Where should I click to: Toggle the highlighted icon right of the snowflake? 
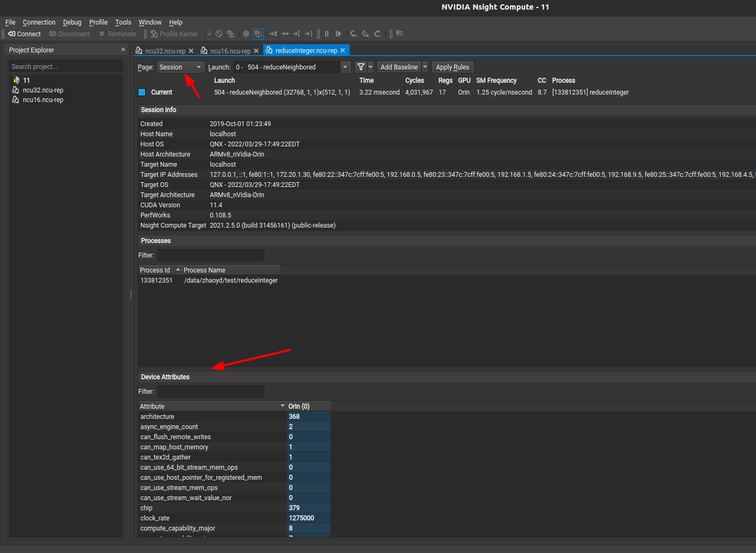coord(258,34)
